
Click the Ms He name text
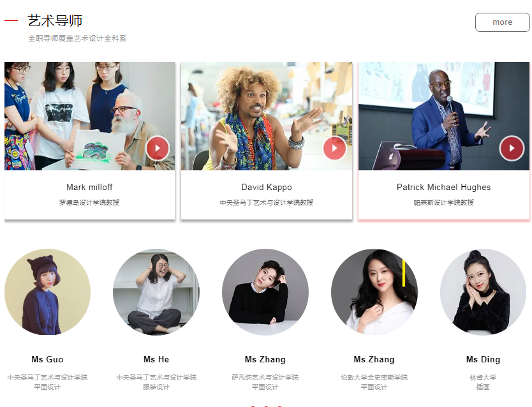(x=156, y=360)
